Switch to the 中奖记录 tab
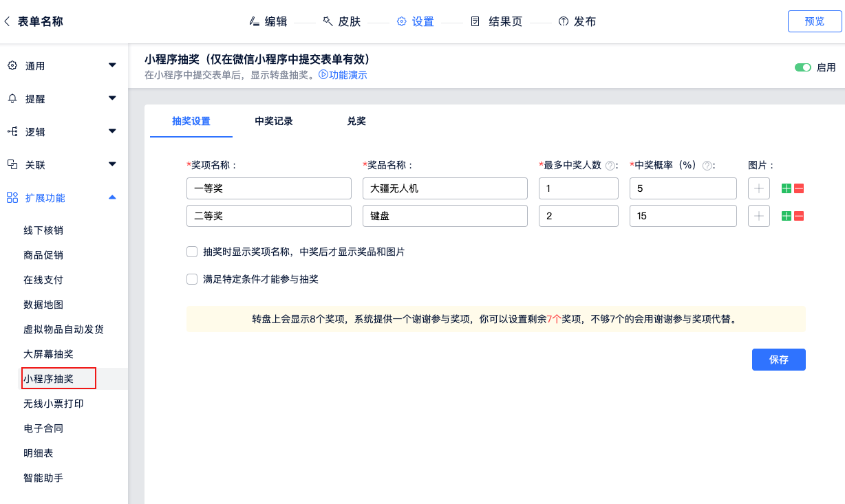 point(274,121)
